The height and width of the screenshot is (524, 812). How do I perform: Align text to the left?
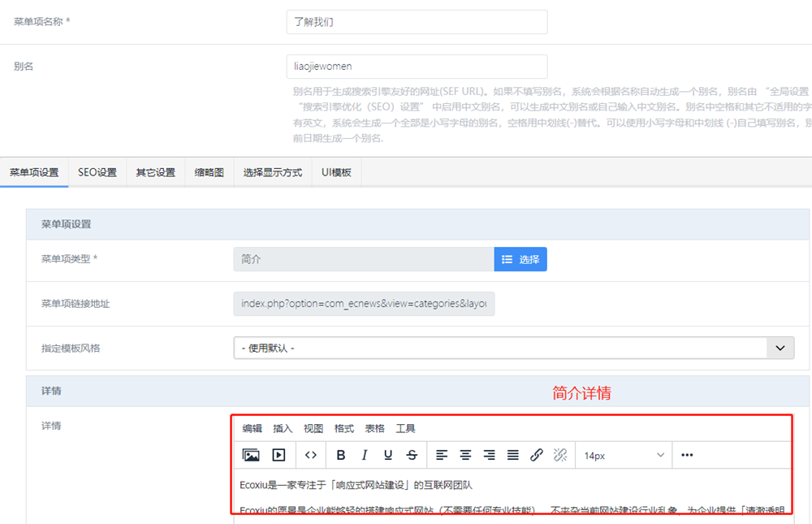tap(442, 455)
